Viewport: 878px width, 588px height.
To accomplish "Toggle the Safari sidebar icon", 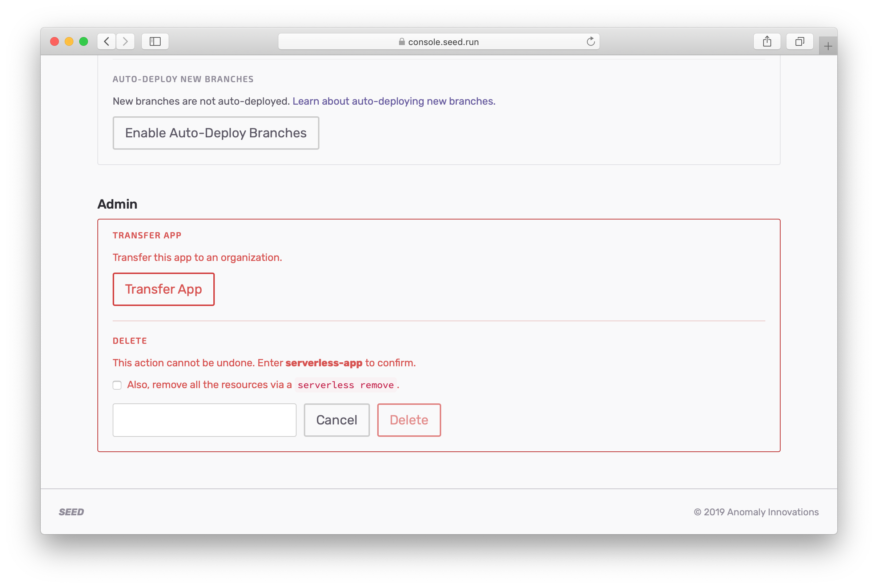I will (155, 41).
